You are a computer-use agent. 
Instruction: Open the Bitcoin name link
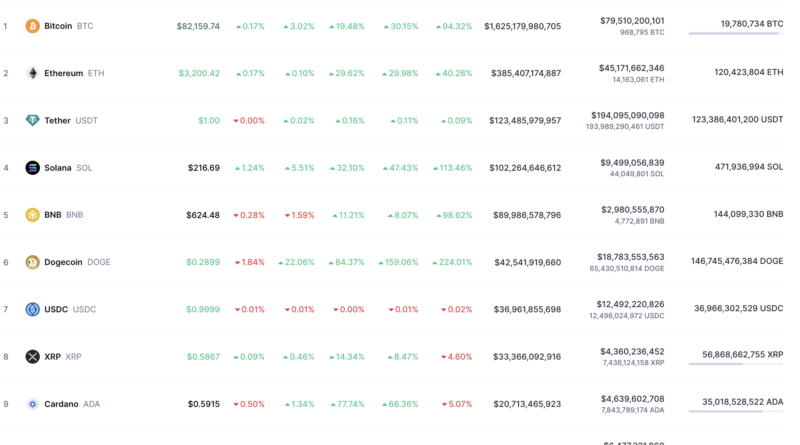pyautogui.click(x=58, y=26)
